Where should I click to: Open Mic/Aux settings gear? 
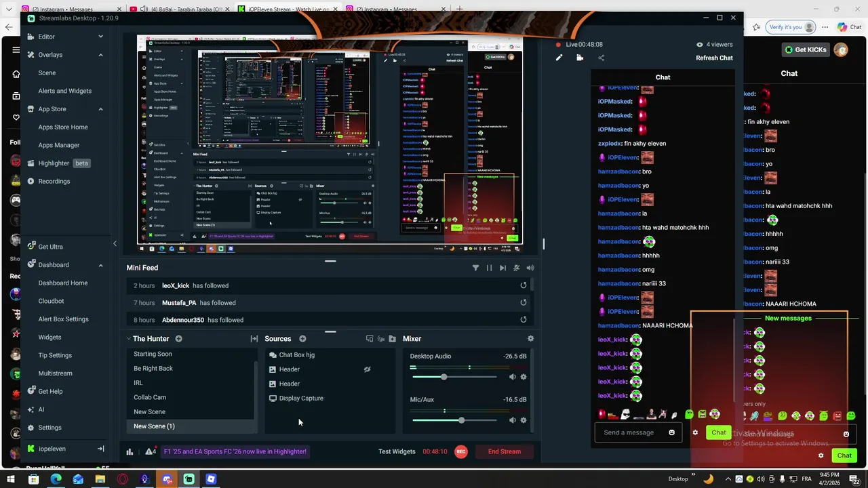click(x=523, y=420)
